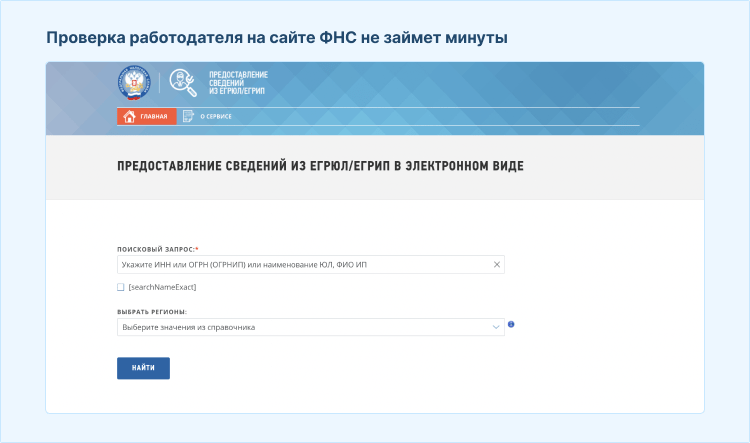Click the Выбрать регионы label
The image size is (750, 443).
[152, 312]
